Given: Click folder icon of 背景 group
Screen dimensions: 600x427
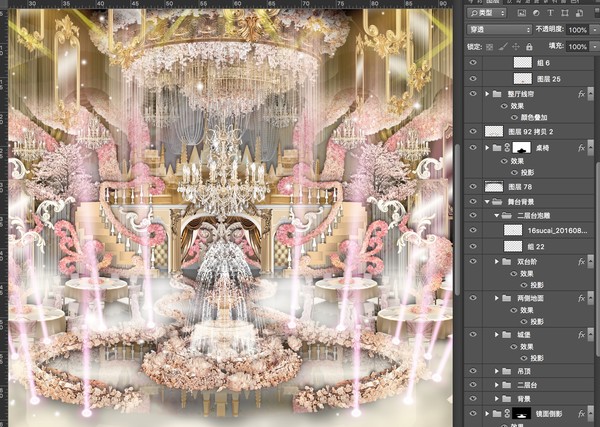Looking at the screenshot, I should (x=507, y=399).
